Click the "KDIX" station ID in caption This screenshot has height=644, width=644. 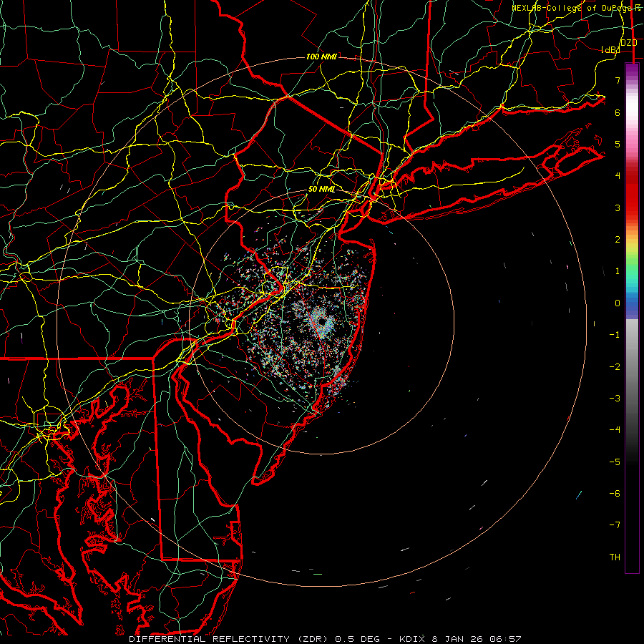(411, 639)
